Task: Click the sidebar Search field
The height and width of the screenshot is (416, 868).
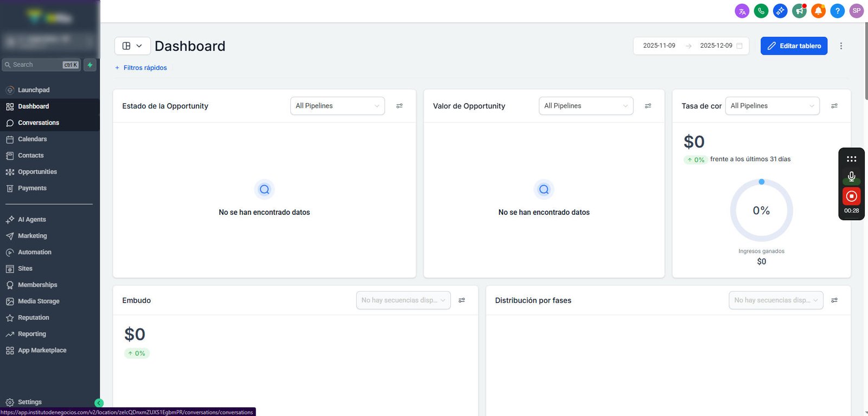Action: (41, 65)
